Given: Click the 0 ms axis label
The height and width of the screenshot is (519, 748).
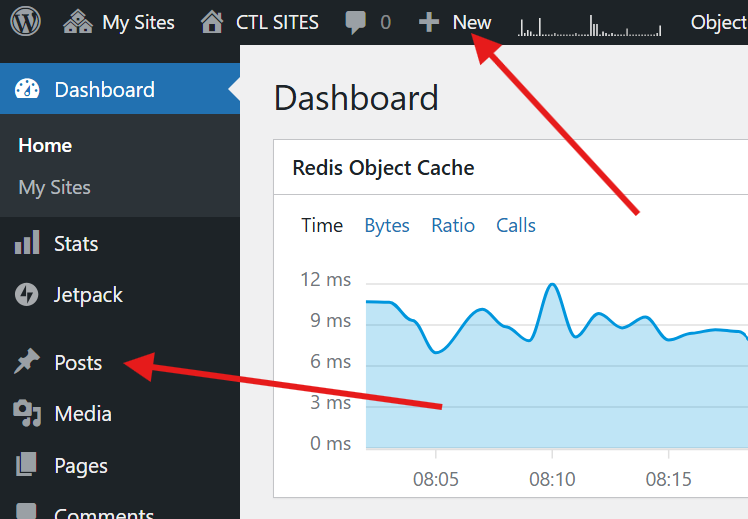Looking at the screenshot, I should [331, 444].
